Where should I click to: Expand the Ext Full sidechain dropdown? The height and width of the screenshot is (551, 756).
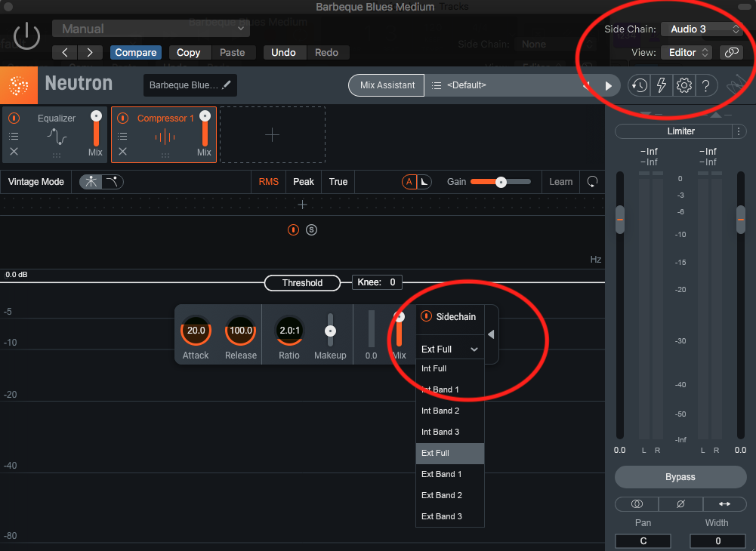[x=450, y=349]
